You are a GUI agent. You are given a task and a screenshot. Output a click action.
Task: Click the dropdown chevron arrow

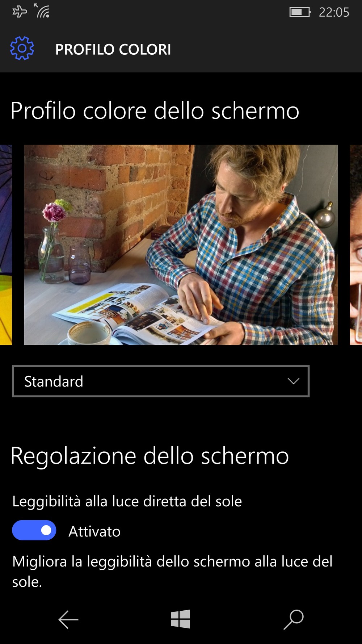coord(293,381)
